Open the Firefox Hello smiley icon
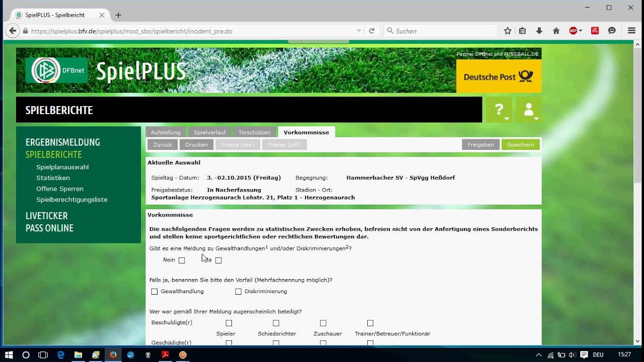 coord(612,31)
